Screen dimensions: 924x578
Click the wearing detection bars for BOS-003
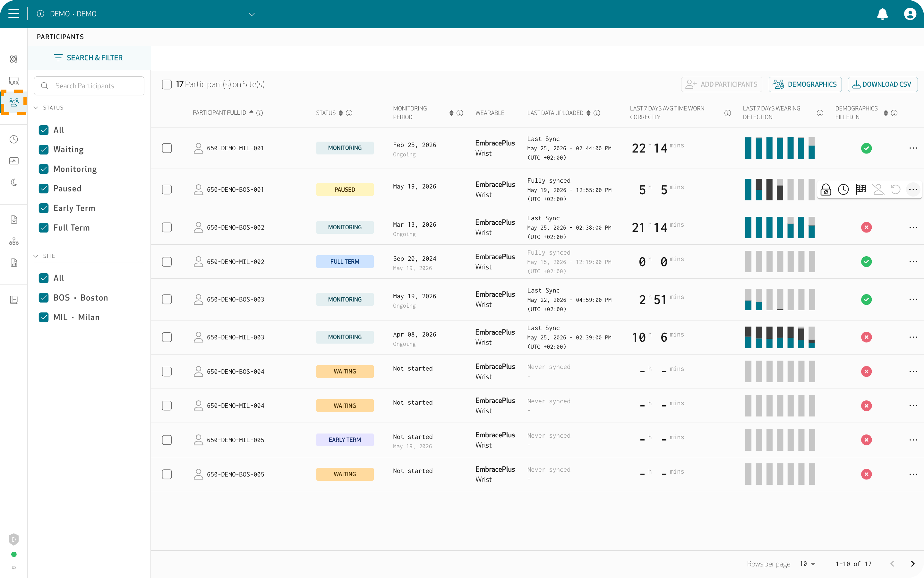pyautogui.click(x=780, y=299)
